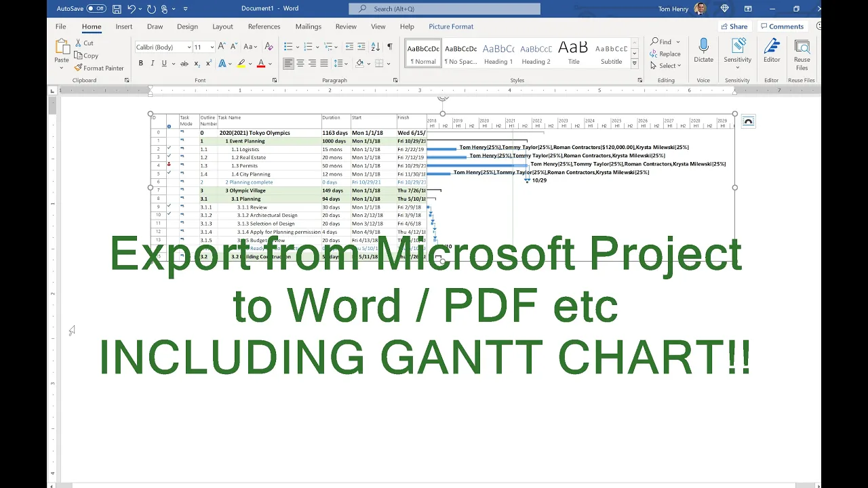Apply strikethrough formatting
Screen dimensions: 868x488
184,64
